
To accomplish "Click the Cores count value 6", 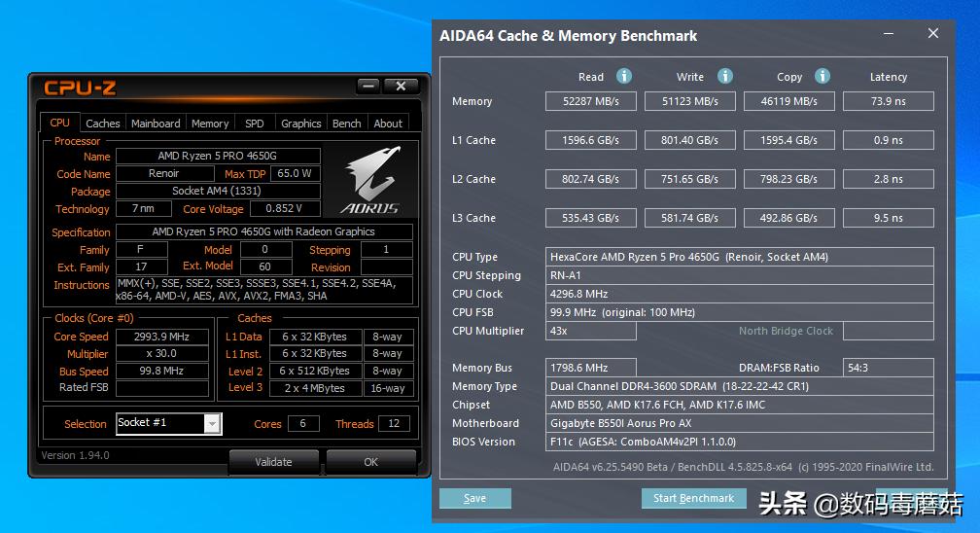I will click(x=303, y=423).
